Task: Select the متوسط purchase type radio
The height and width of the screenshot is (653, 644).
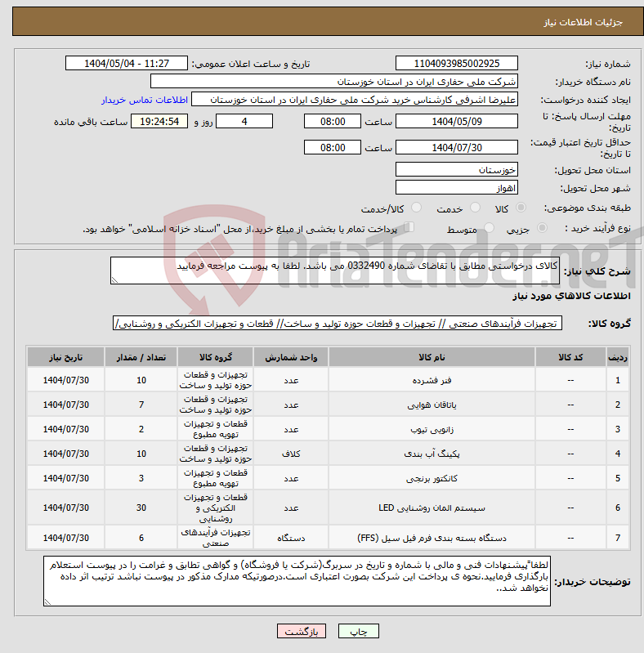Action: pyautogui.click(x=489, y=228)
